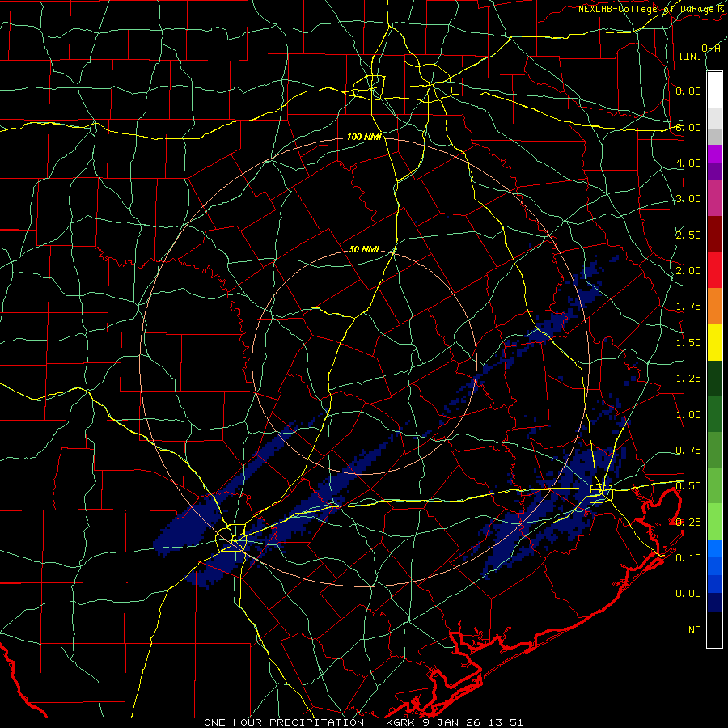Click the 3.00 legend value
The height and width of the screenshot is (728, 728).
pos(688,199)
